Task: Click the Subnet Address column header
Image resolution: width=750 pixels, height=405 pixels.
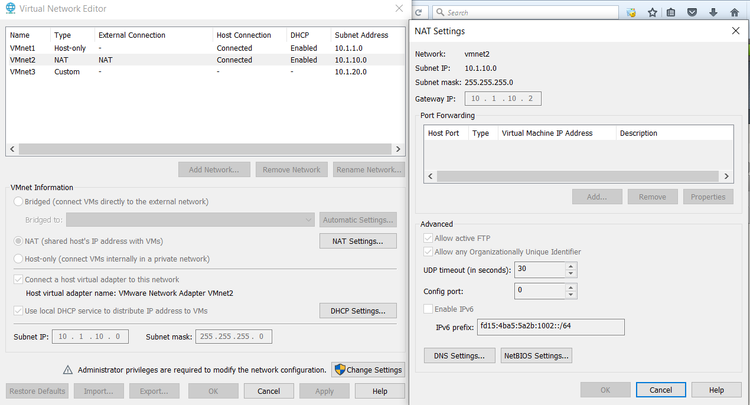Action: [362, 35]
